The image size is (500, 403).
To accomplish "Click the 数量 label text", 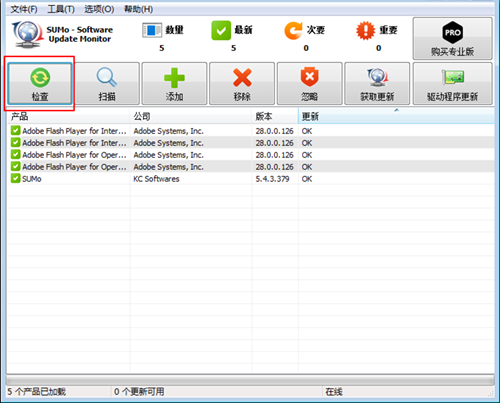I will click(x=174, y=30).
